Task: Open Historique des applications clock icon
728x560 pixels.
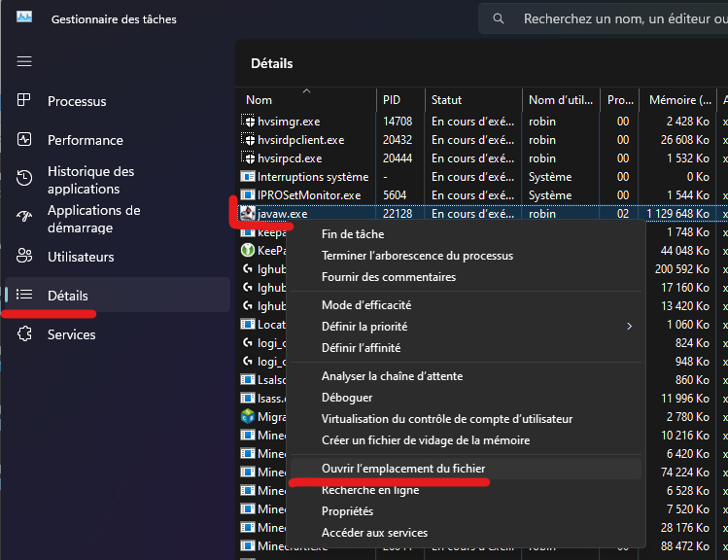Action: click(24, 178)
